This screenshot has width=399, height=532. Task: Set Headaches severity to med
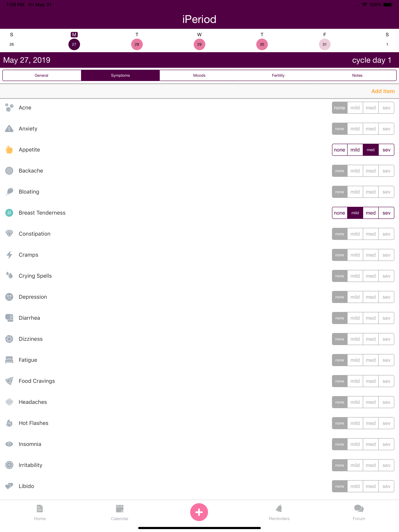click(370, 402)
